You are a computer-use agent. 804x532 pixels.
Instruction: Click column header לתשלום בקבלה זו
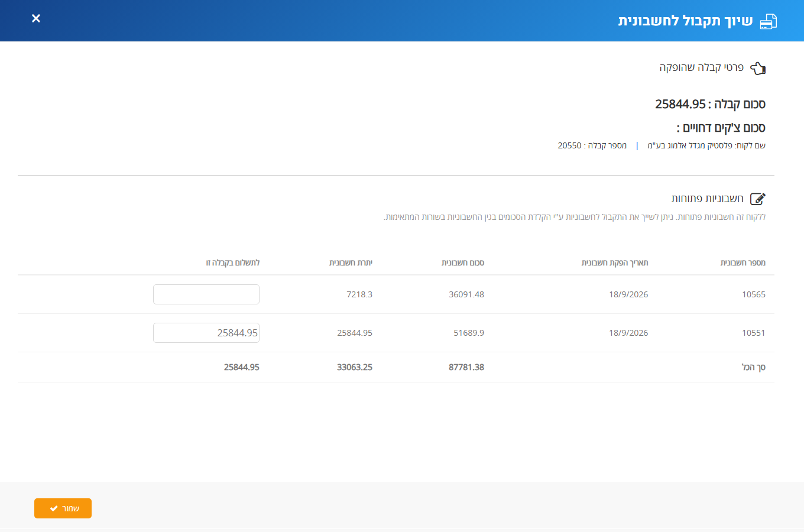[233, 262]
